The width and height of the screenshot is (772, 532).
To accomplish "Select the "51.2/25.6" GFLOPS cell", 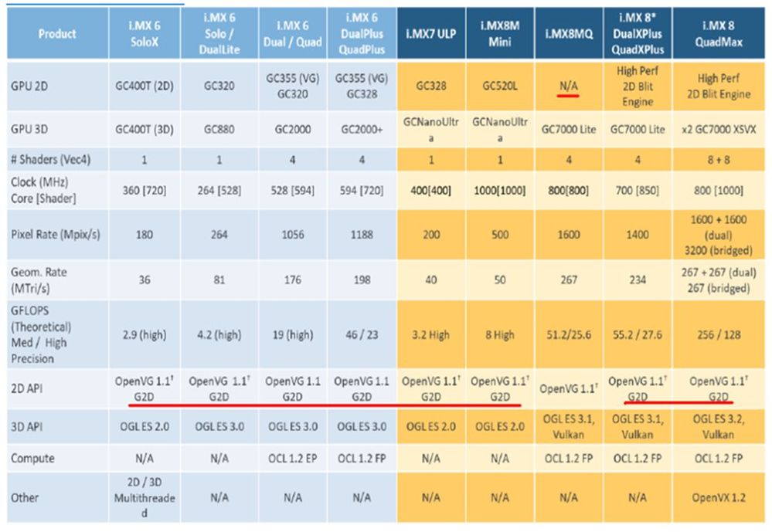I will [x=569, y=334].
